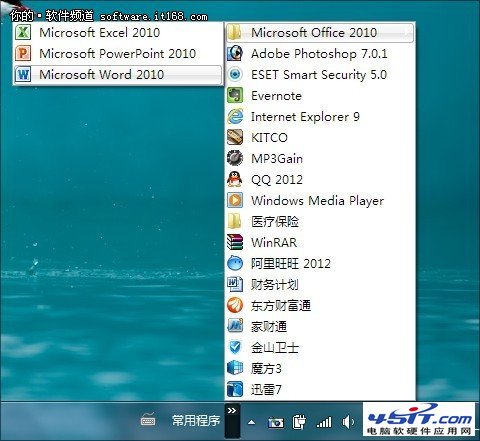Launch Evernote from the list

tap(320, 95)
